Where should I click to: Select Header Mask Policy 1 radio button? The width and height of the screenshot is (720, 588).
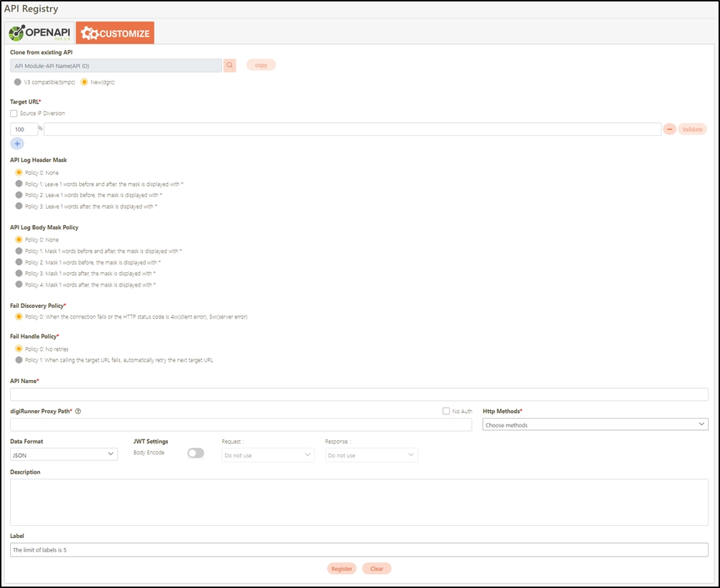tap(19, 184)
